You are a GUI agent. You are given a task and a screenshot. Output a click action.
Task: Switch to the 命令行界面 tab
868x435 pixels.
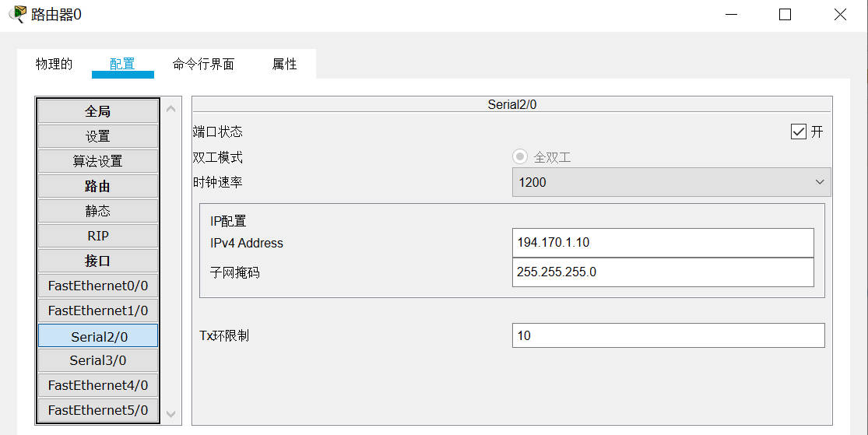click(203, 64)
